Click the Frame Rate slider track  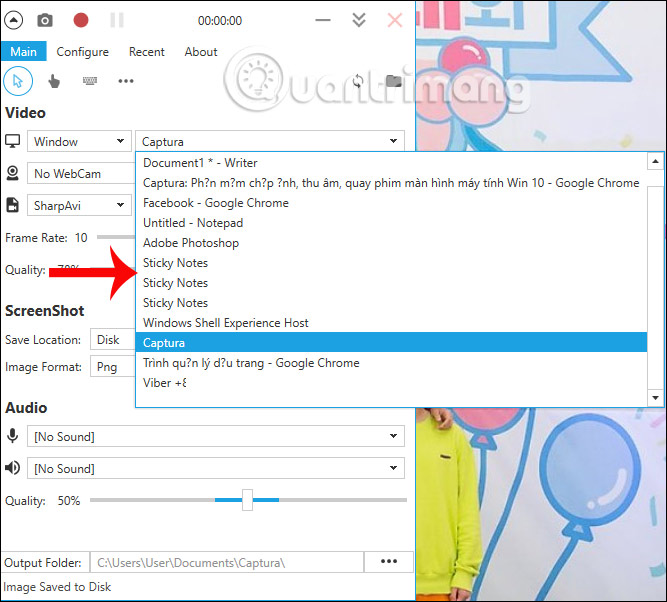(116, 237)
